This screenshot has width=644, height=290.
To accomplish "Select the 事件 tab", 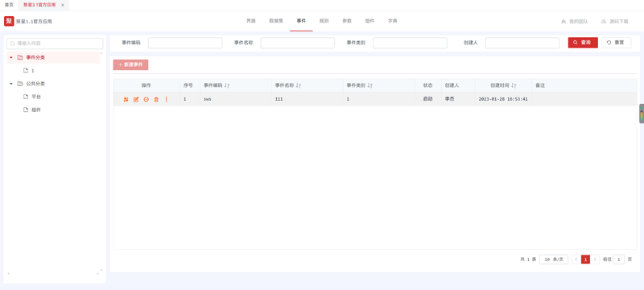I will (x=301, y=21).
